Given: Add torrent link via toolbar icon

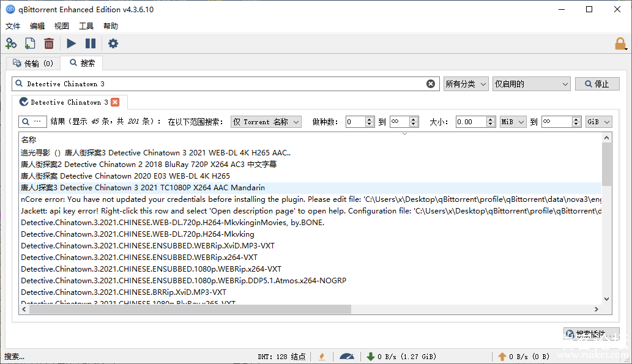Looking at the screenshot, I should click(x=11, y=43).
